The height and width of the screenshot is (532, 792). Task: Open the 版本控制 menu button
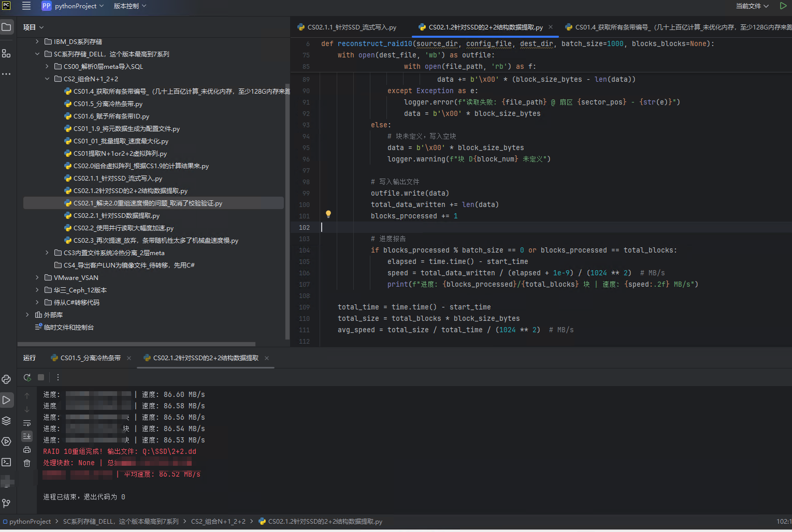click(129, 6)
